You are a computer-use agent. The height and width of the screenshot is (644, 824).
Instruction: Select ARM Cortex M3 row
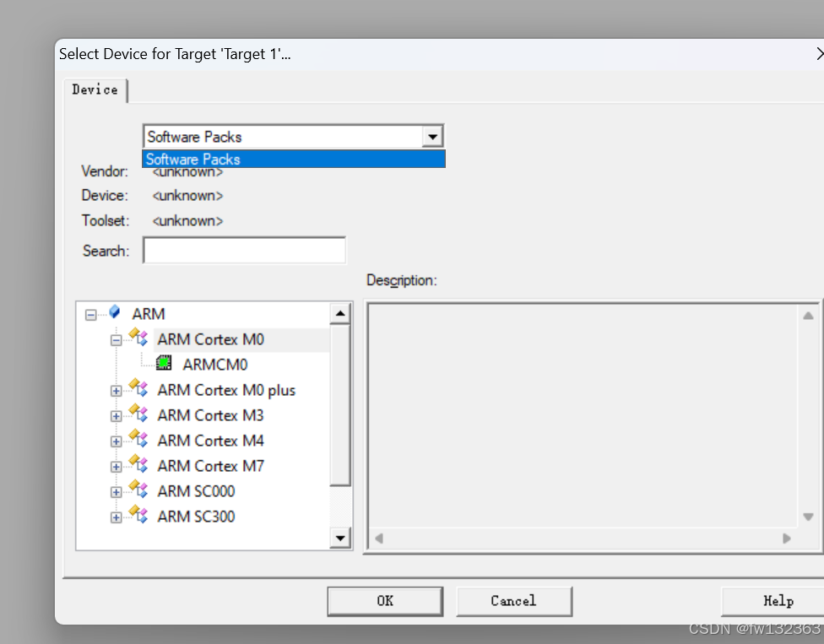[x=211, y=415]
